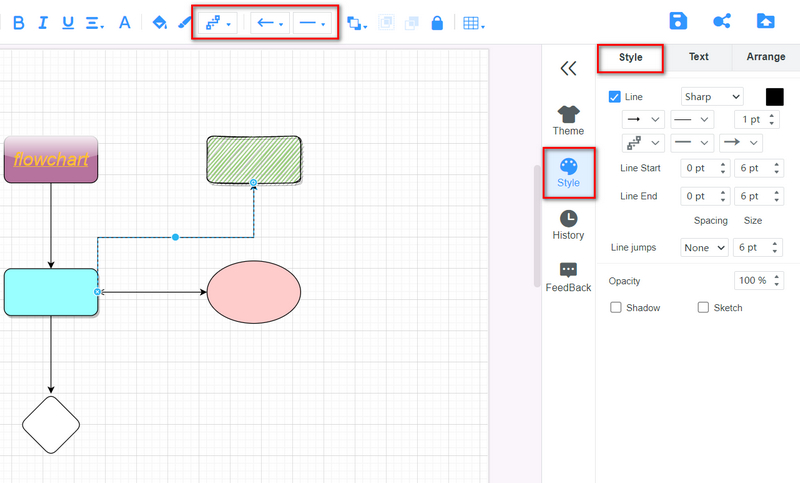Screen dimensions: 800x483
Task: Click the Bold formatting icon
Action: (18, 23)
